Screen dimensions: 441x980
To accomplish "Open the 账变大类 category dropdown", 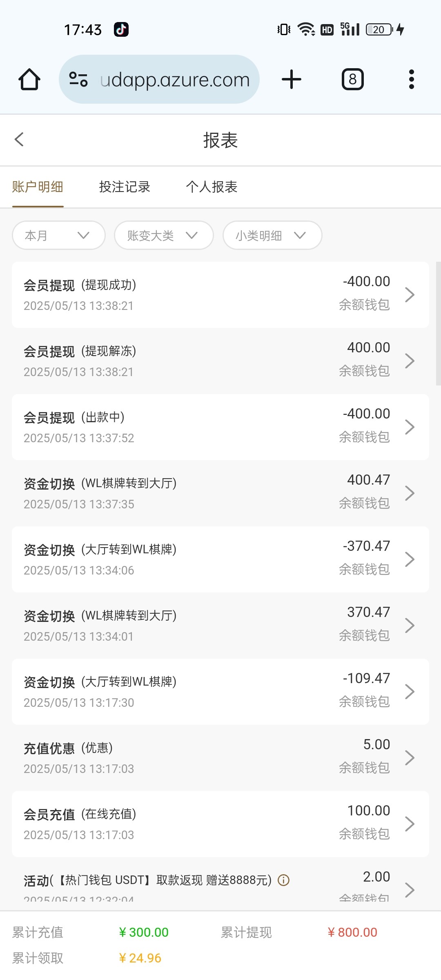I will pos(164,235).
